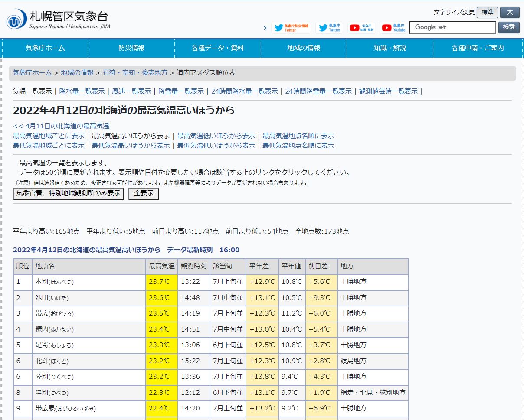Click the 全表示 button

click(144, 194)
